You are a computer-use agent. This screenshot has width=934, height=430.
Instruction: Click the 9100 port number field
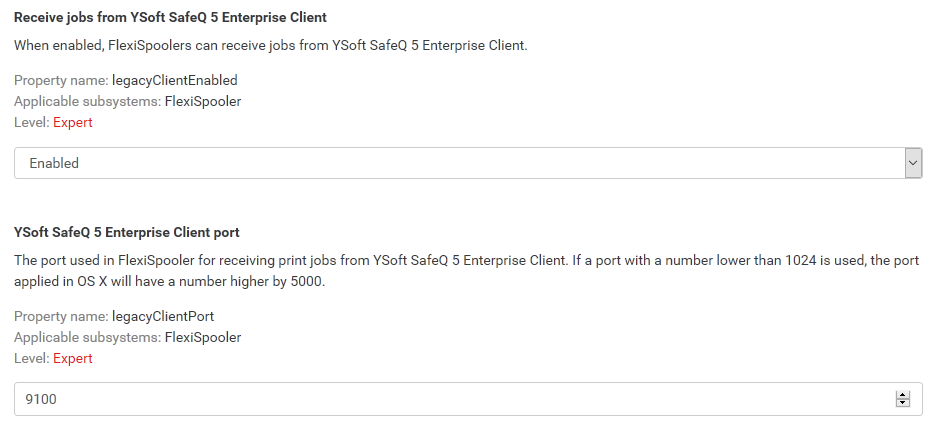pyautogui.click(x=450, y=399)
